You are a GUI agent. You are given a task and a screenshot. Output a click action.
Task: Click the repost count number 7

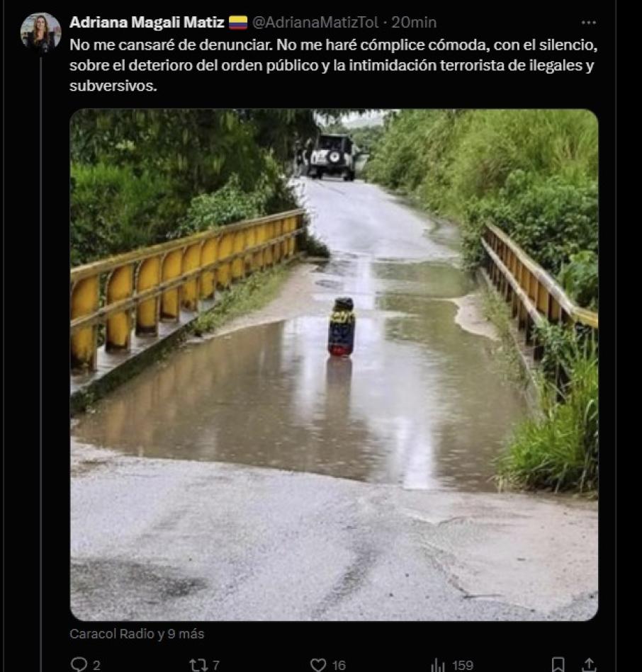(x=215, y=665)
